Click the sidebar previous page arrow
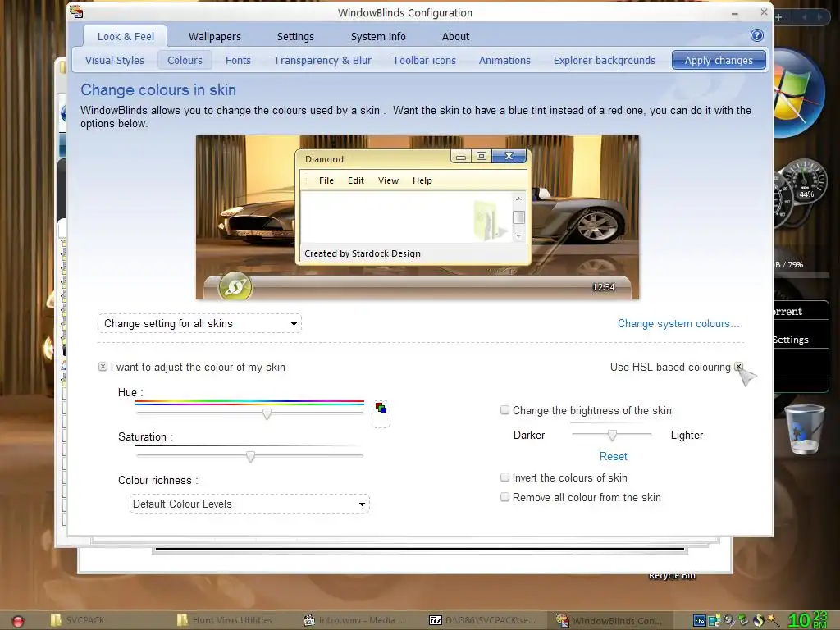This screenshot has width=840, height=630. (x=804, y=17)
